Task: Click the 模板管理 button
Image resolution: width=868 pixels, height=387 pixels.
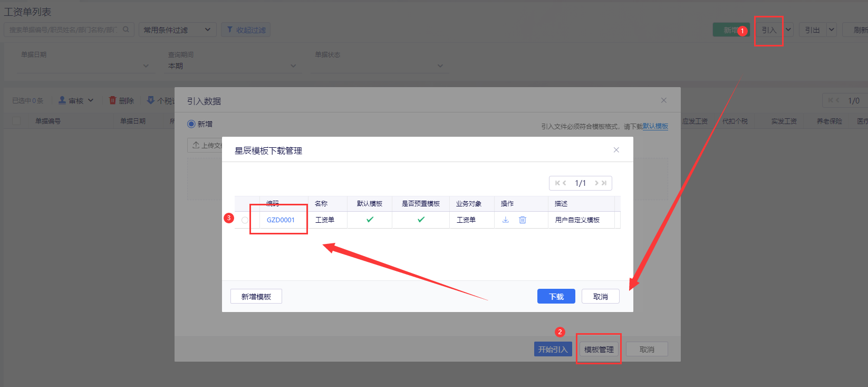Action: [599, 349]
